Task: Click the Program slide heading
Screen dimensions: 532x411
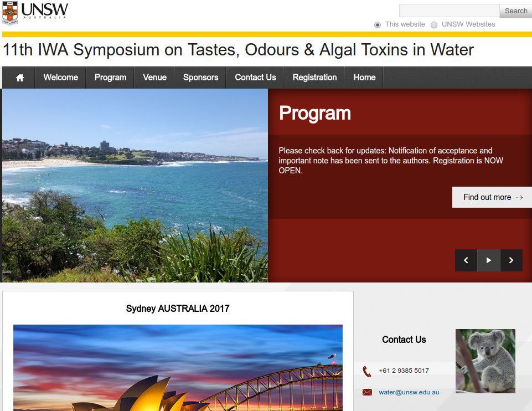Action: pos(315,113)
